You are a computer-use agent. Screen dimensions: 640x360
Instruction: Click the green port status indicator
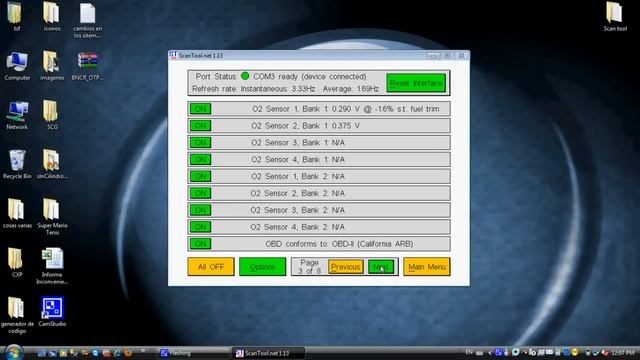[x=245, y=76]
